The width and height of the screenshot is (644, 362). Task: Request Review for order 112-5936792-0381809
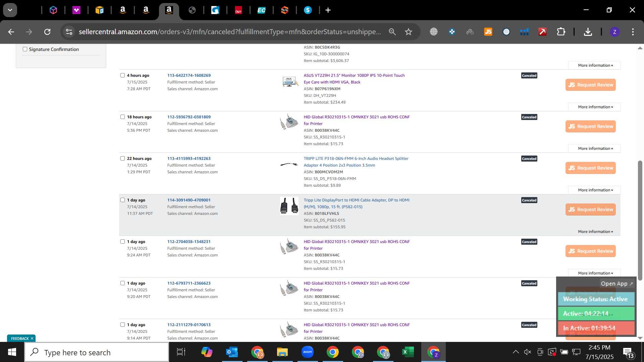pyautogui.click(x=590, y=126)
